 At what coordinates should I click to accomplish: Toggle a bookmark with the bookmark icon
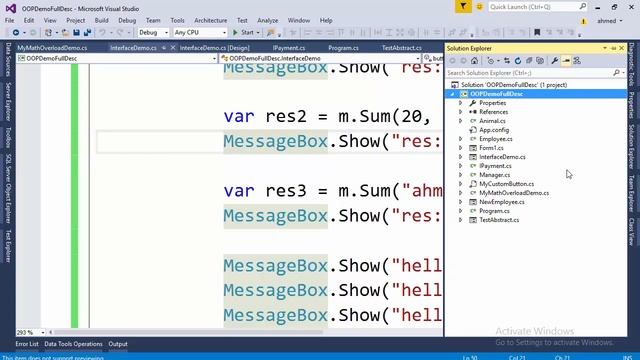(x=537, y=32)
